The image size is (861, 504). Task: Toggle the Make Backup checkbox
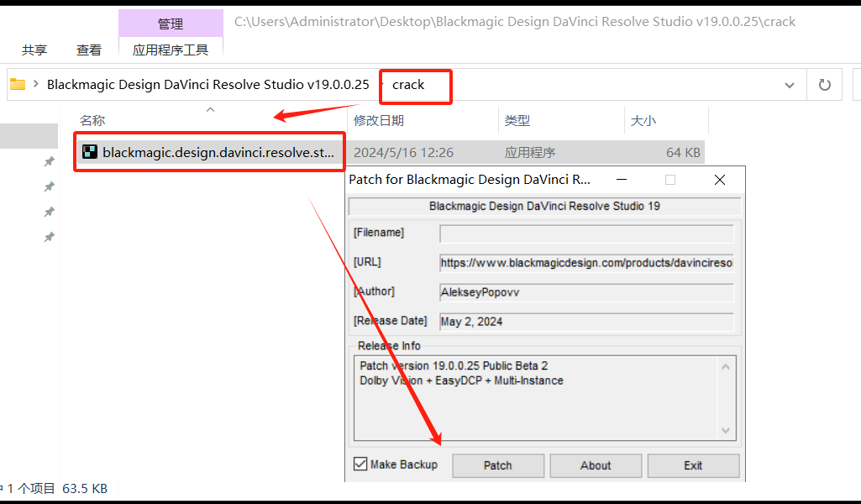(x=360, y=465)
